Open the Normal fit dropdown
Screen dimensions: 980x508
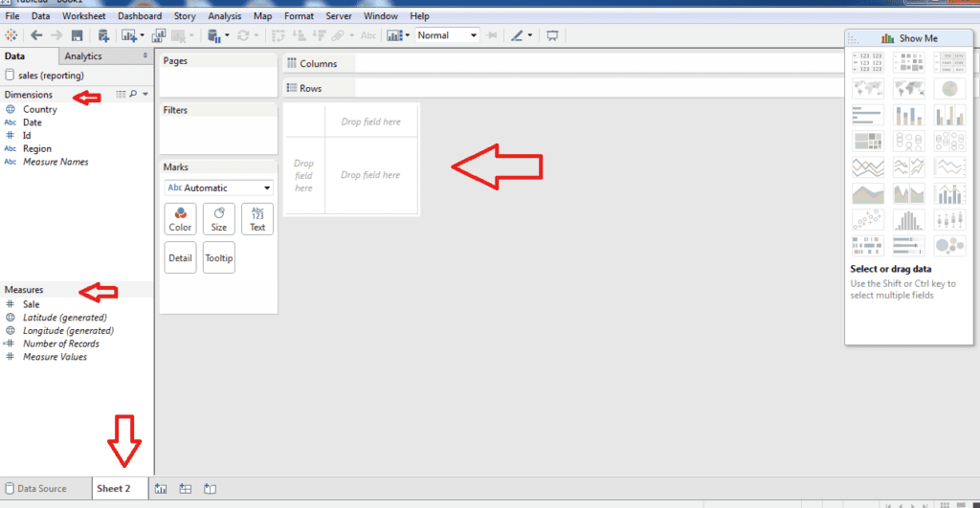447,35
